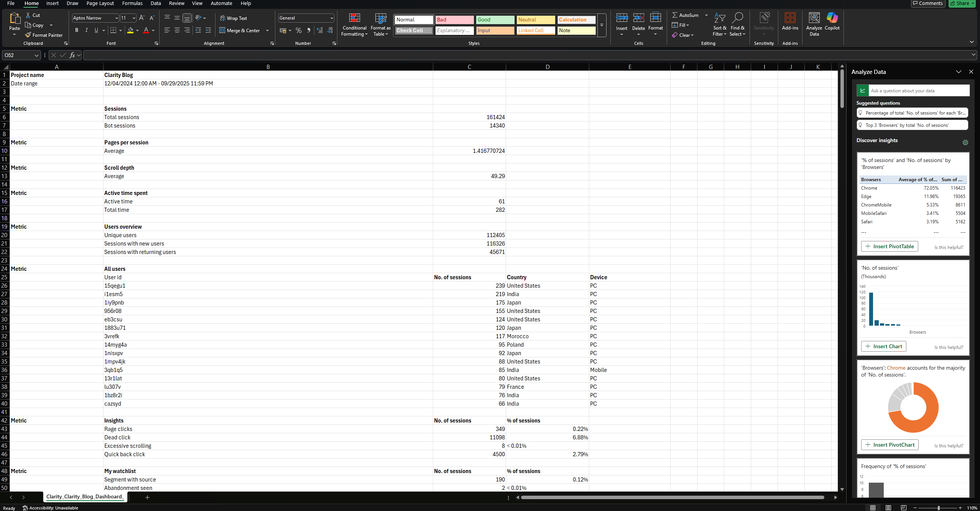Toggle Bold formatting
This screenshot has height=511, width=980.
point(77,30)
